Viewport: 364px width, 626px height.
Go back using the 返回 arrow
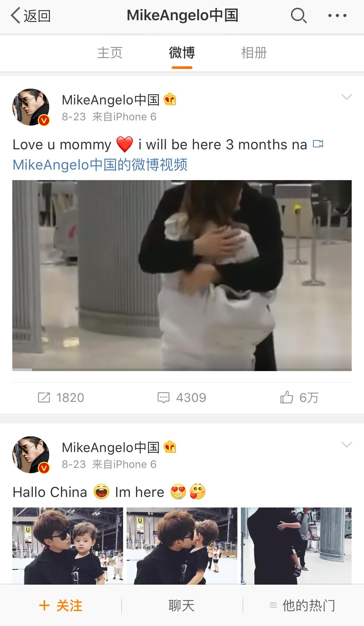tap(30, 16)
